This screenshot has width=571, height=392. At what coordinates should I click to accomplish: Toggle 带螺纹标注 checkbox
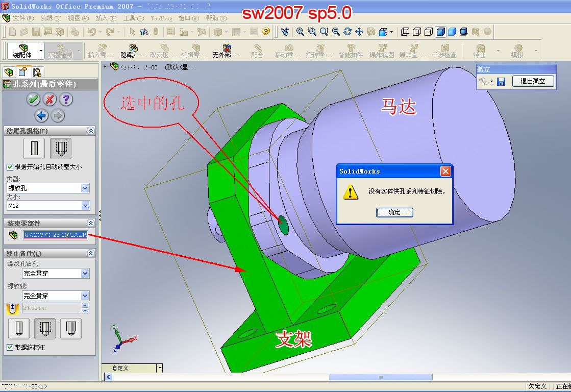point(10,348)
